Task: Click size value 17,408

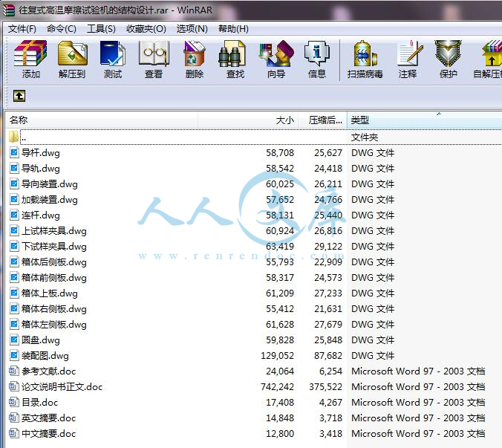Action: pyautogui.click(x=280, y=402)
